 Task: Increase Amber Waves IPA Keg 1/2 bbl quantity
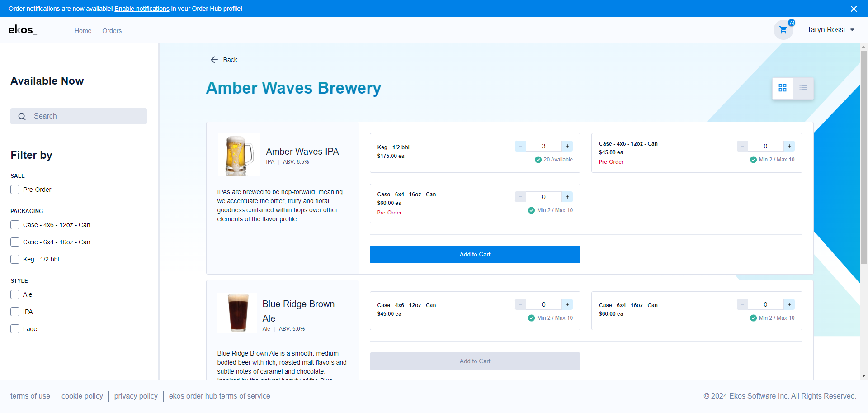click(567, 146)
